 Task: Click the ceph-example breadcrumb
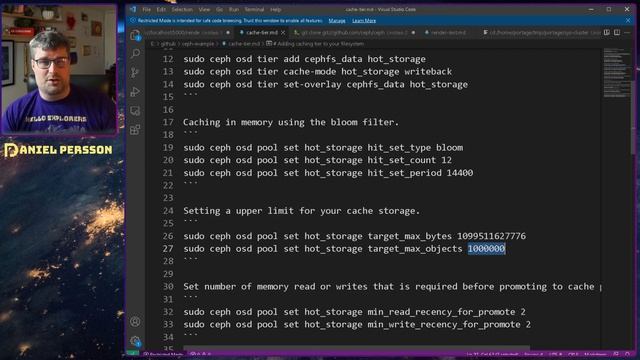pos(198,44)
